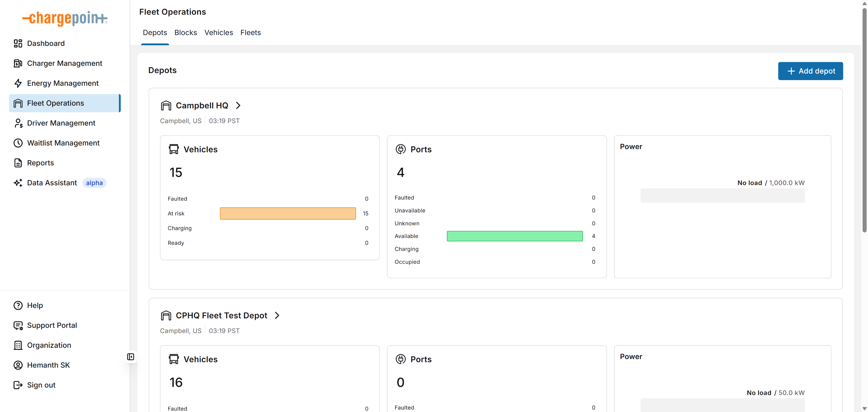The image size is (868, 412).
Task: Click the Dashboard icon in sidebar
Action: point(18,43)
